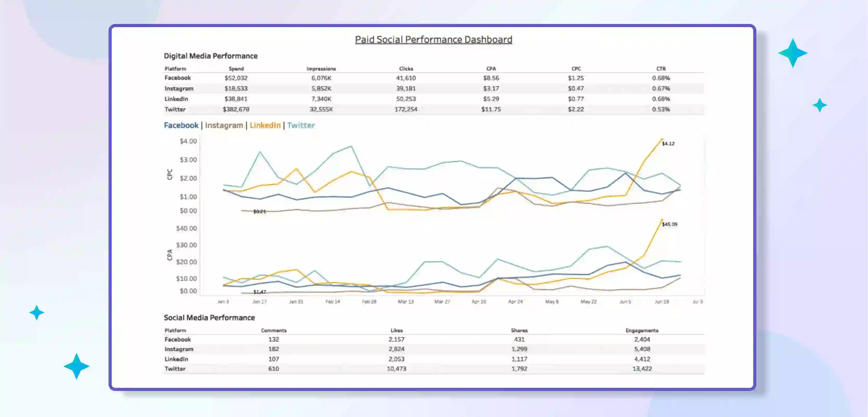Click the Likes column header

397,330
